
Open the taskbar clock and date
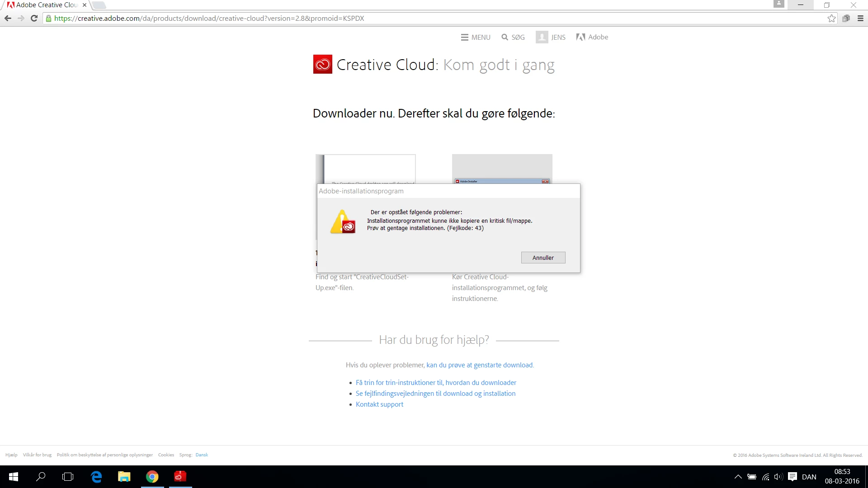pyautogui.click(x=842, y=477)
